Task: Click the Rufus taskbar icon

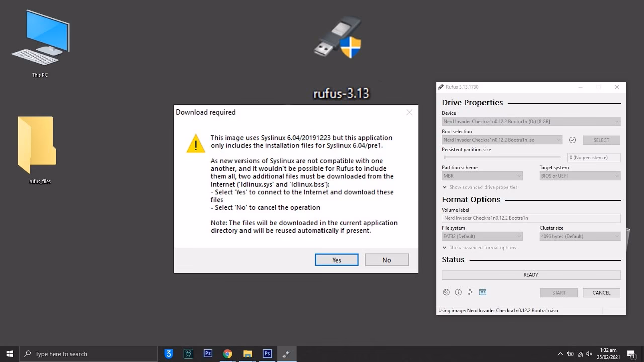Action: coord(286,354)
